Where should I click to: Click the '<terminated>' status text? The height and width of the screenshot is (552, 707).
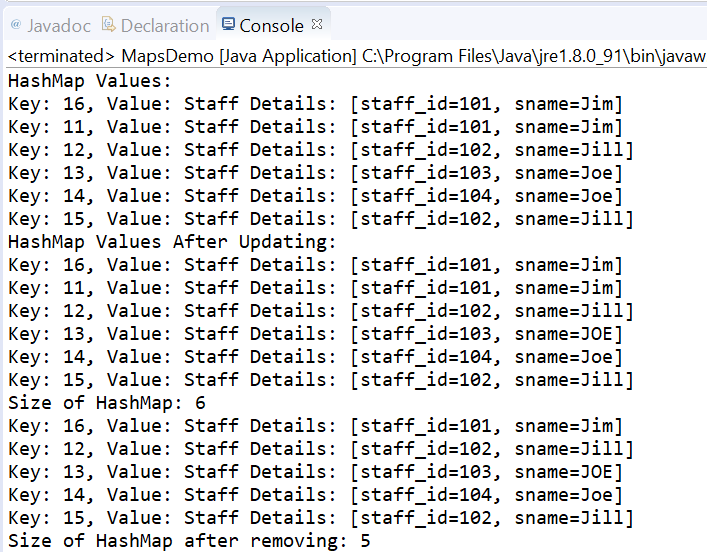tap(62, 56)
